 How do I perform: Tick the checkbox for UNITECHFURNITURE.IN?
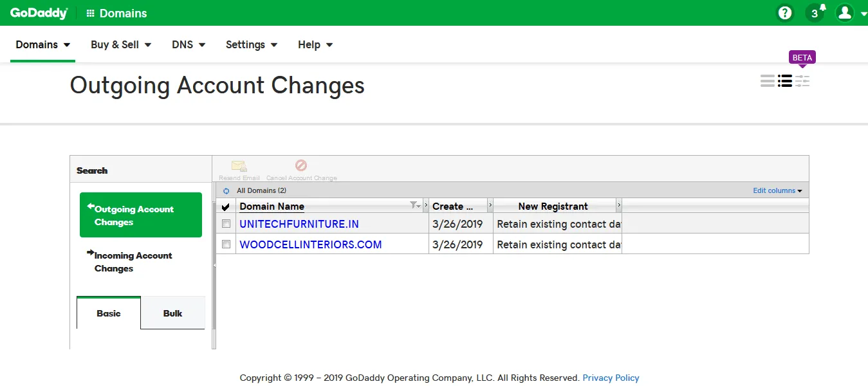tap(226, 224)
